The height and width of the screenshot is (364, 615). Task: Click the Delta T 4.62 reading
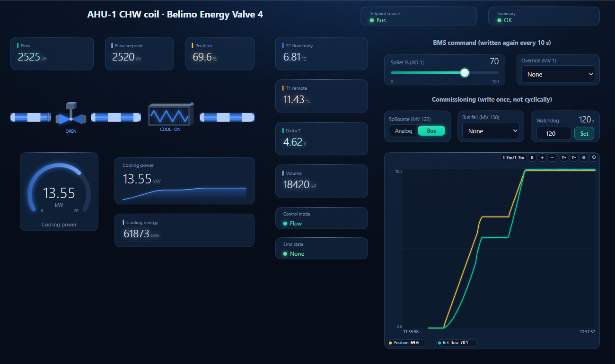pyautogui.click(x=322, y=139)
